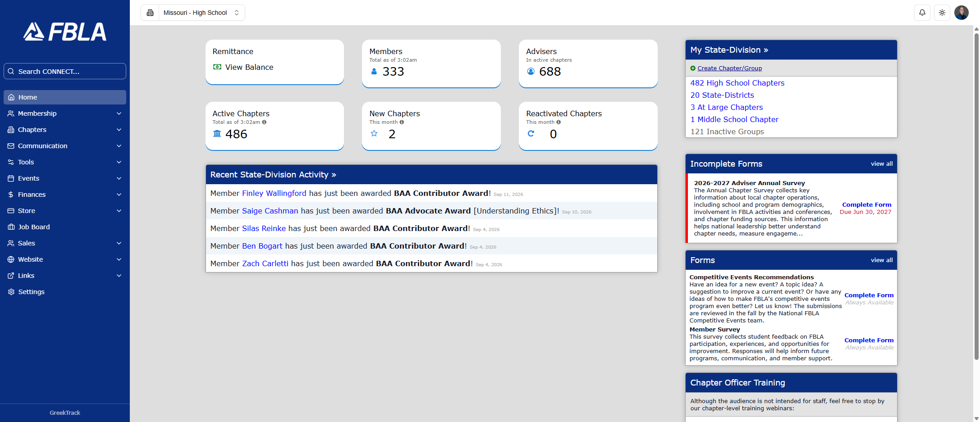Open 482 High School Chapters
980x422 pixels.
tap(737, 83)
